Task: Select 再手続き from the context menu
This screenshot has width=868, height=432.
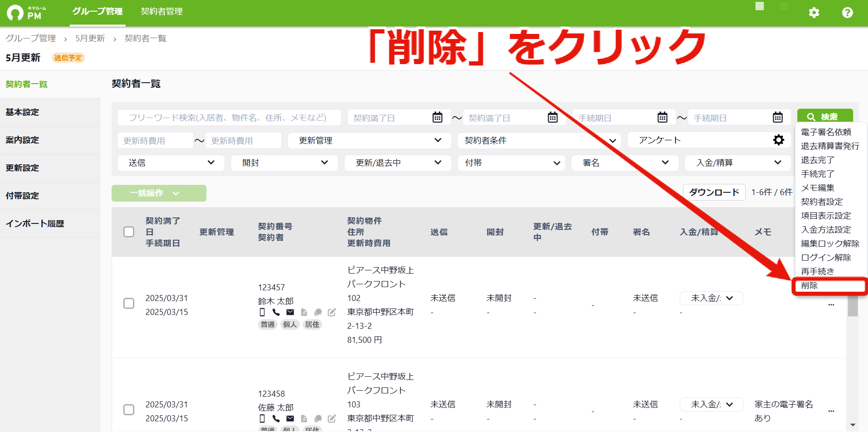Action: click(x=817, y=272)
